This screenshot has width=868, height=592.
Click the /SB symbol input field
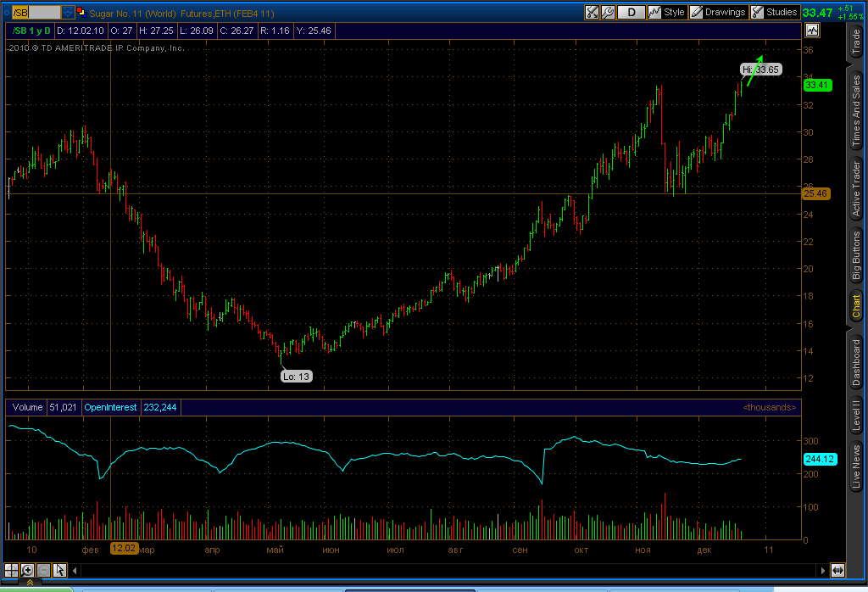coord(36,12)
